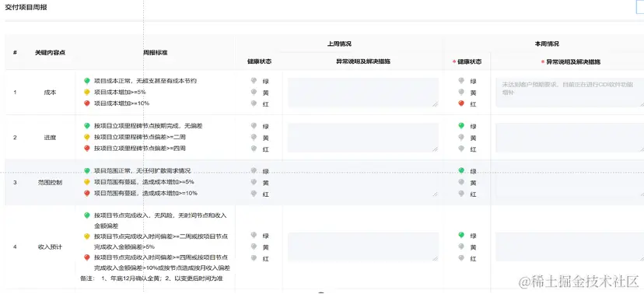Click last week remarks box for 进度

tap(363, 138)
